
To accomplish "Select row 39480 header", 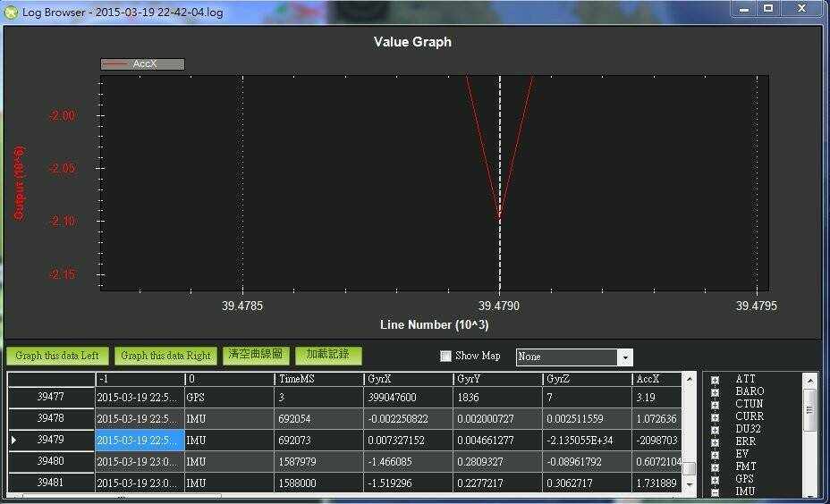I will pos(51,462).
